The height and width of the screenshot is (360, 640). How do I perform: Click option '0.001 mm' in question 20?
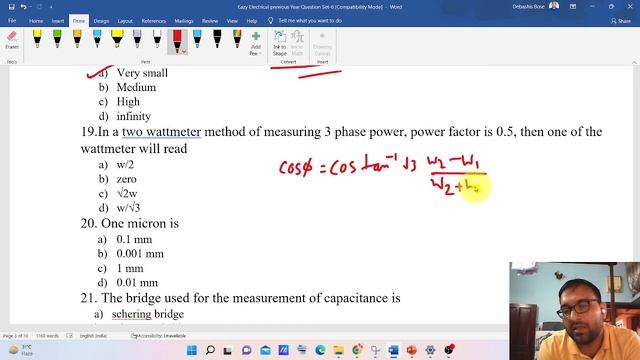(140, 254)
